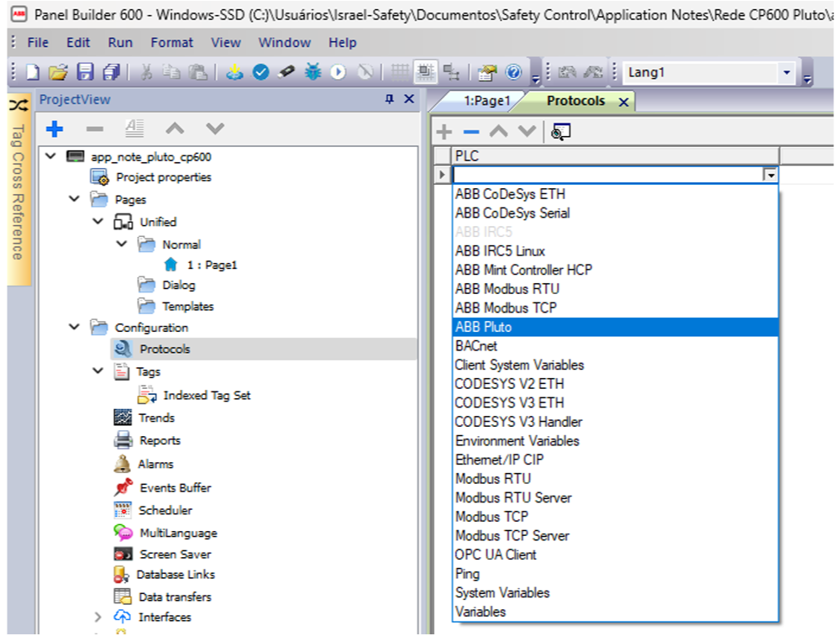Open the Run menu
Image resolution: width=840 pixels, height=636 pixels.
tap(120, 42)
